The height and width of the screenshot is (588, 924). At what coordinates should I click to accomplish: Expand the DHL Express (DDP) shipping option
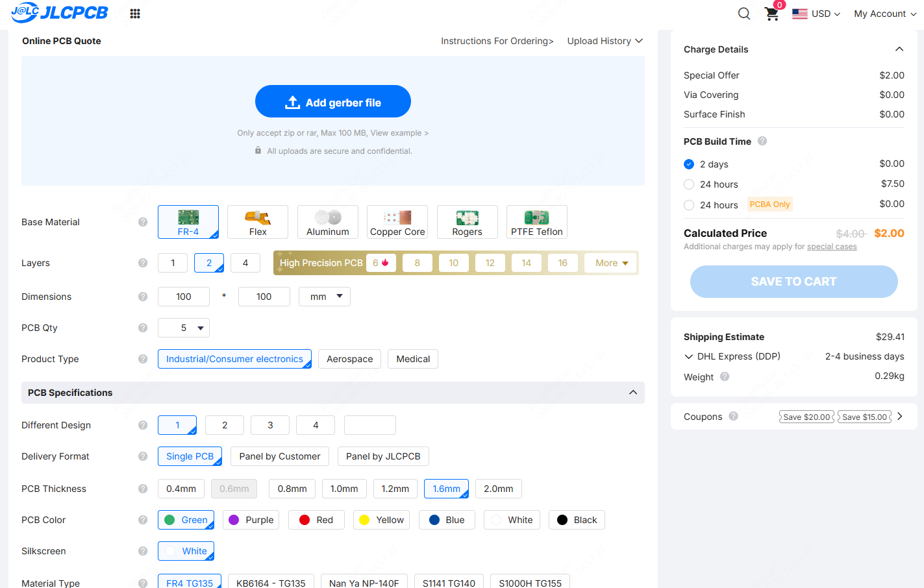689,356
